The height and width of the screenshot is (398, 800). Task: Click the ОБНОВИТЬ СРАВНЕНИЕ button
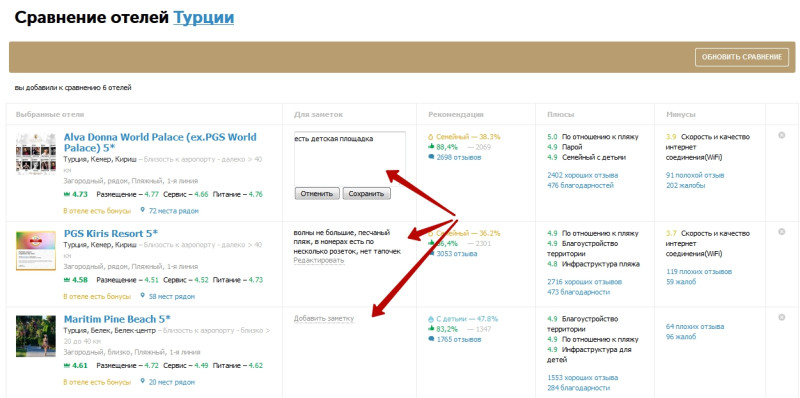click(741, 57)
